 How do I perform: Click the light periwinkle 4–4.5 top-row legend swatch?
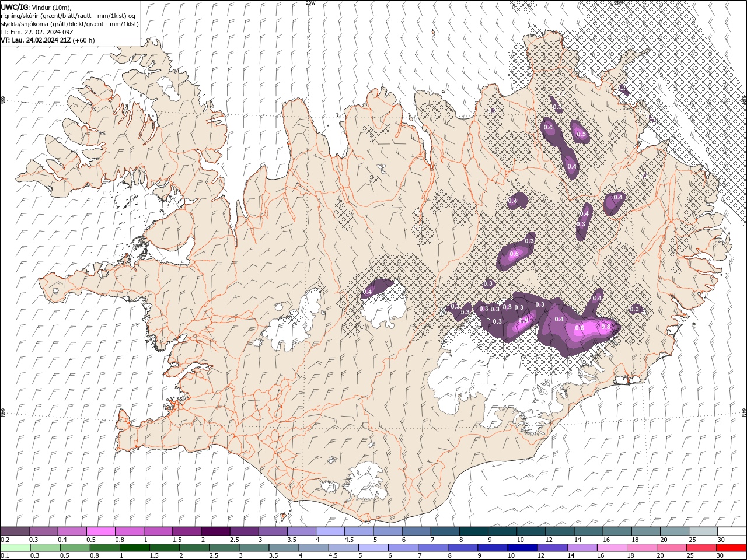330,531
